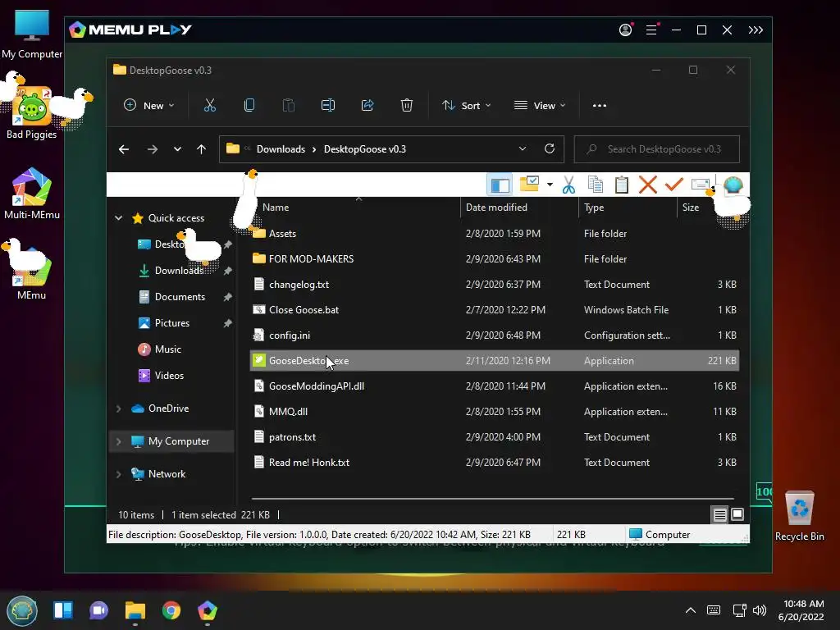
Task: Toggle the preview pane icon in classic toolbar
Action: pos(500,185)
